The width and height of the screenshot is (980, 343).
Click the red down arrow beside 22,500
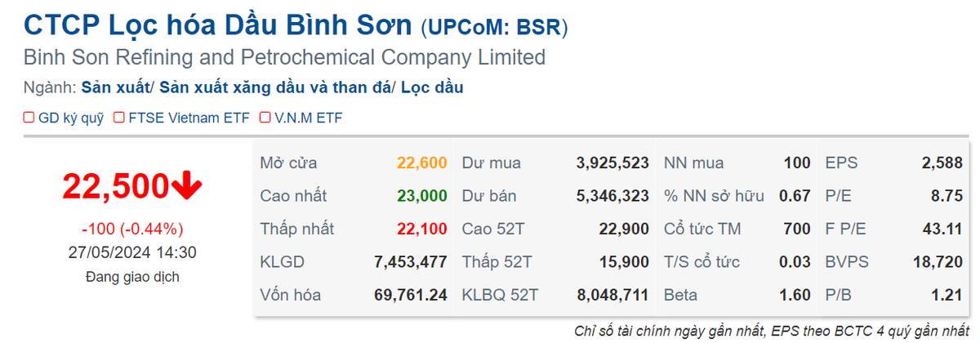pyautogui.click(x=187, y=187)
